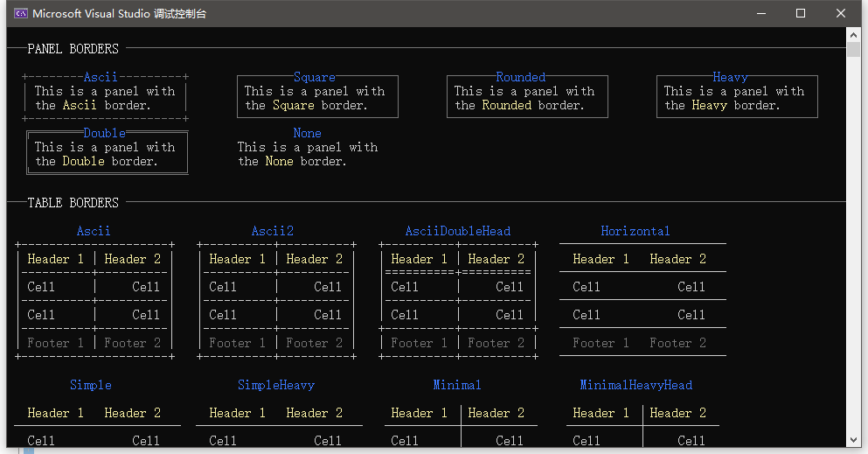The width and height of the screenshot is (868, 454).
Task: Click the 'AsciiDoubleHead' table title
Action: (x=458, y=231)
